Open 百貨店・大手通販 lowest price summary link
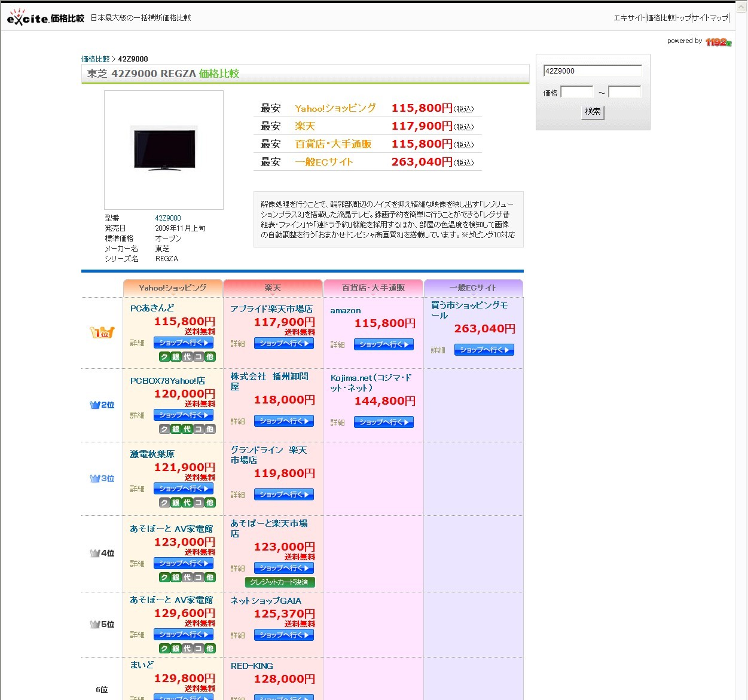 [333, 144]
